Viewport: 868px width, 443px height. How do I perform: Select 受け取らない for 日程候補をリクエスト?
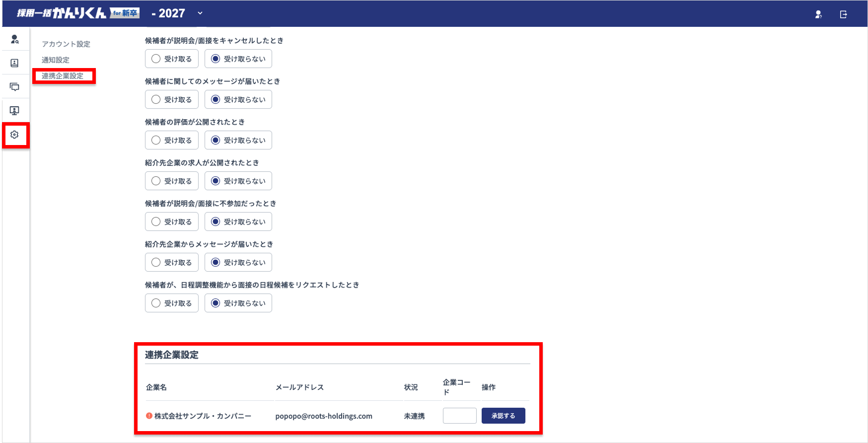coord(238,303)
